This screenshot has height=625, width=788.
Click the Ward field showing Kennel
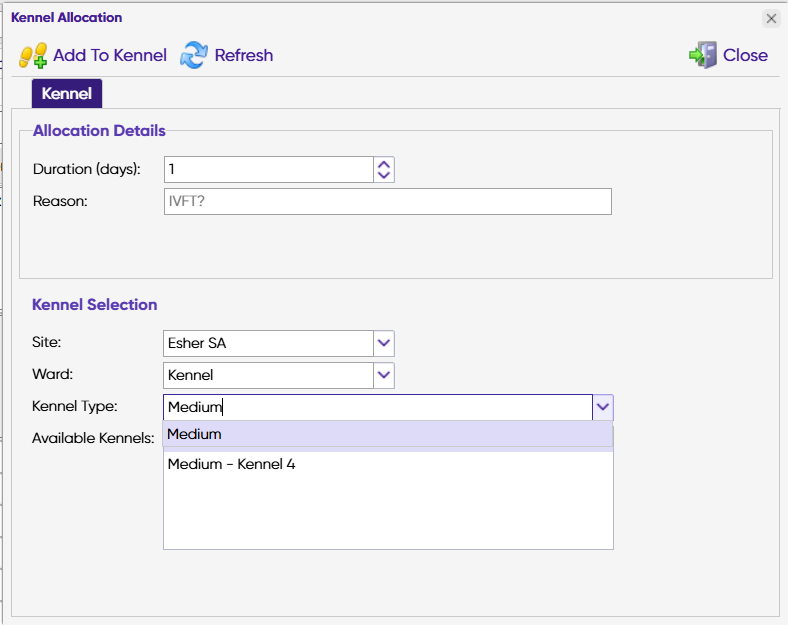pyautogui.click(x=268, y=375)
